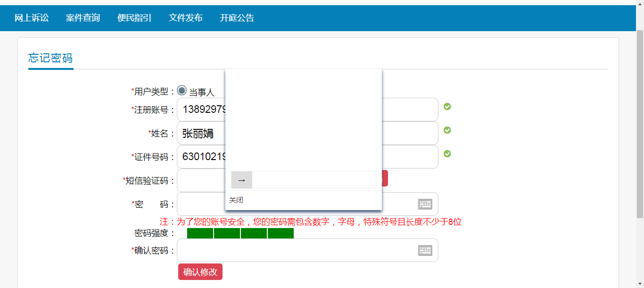The image size is (644, 288).
Task: Click the green checkmark beside 注册账号
Action: tap(447, 107)
